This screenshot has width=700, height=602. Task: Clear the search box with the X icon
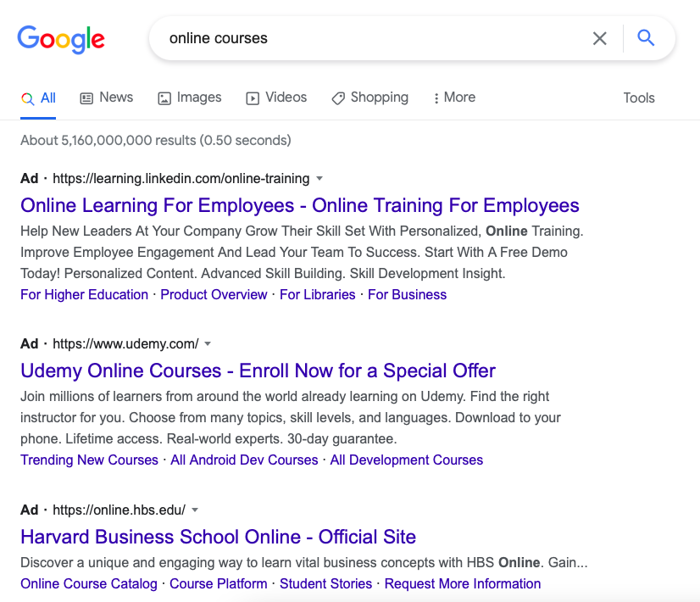[x=599, y=38]
